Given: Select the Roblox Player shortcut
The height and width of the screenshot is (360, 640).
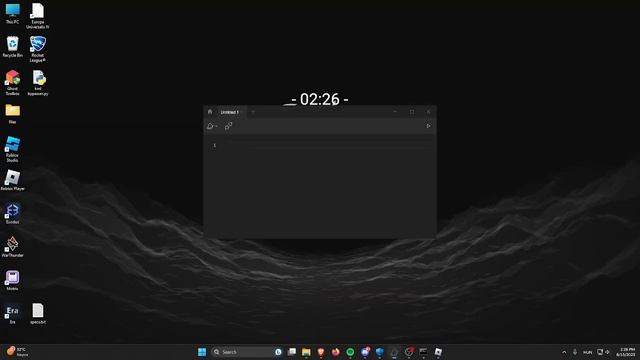Looking at the screenshot, I should click(x=12, y=180).
